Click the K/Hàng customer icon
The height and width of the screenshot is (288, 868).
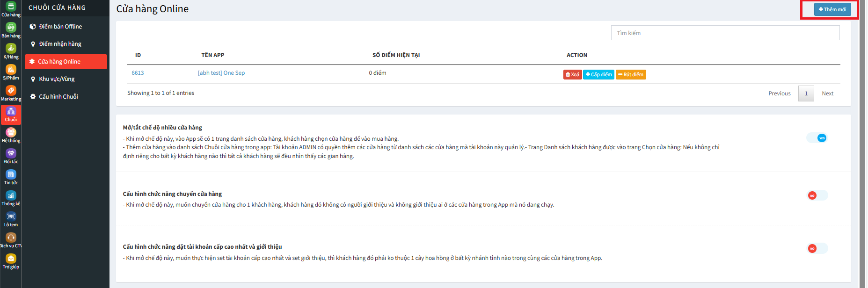[11, 51]
